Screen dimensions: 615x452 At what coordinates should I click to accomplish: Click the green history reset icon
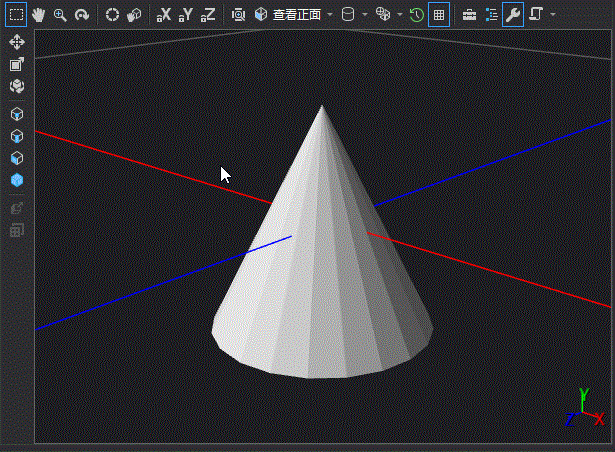pos(417,15)
